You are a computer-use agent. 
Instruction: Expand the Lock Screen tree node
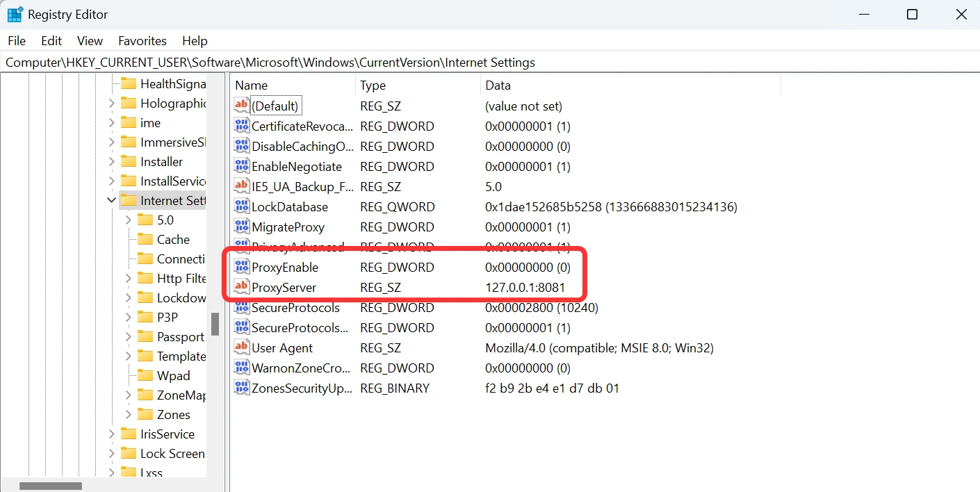(111, 454)
